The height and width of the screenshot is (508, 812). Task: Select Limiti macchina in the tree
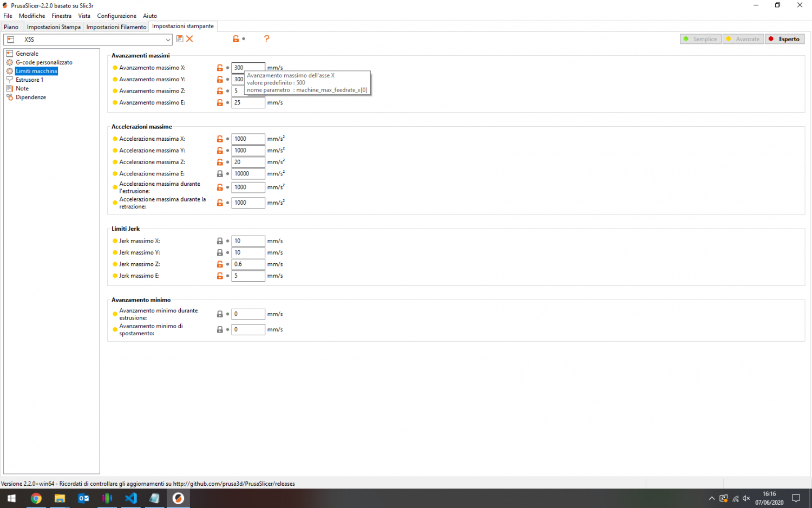point(36,71)
